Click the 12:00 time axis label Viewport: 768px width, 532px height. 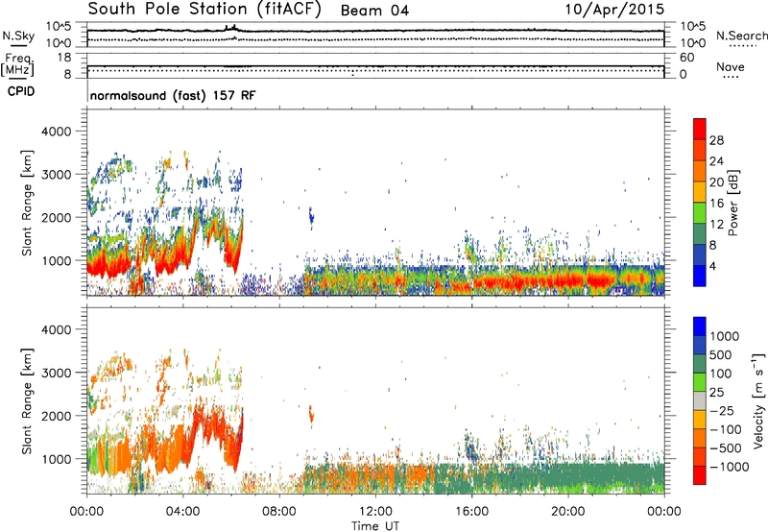(x=375, y=512)
